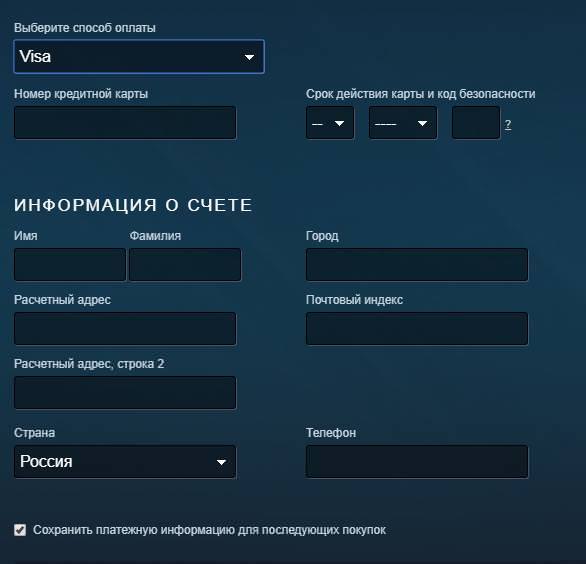The height and width of the screenshot is (564, 586).
Task: Click into the Телефон phone field
Action: 417,462
